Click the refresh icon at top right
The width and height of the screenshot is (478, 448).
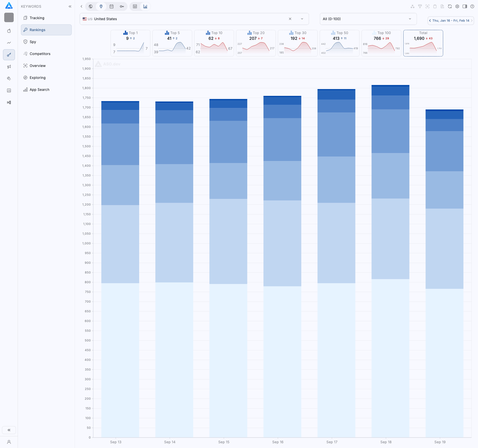pos(450,6)
